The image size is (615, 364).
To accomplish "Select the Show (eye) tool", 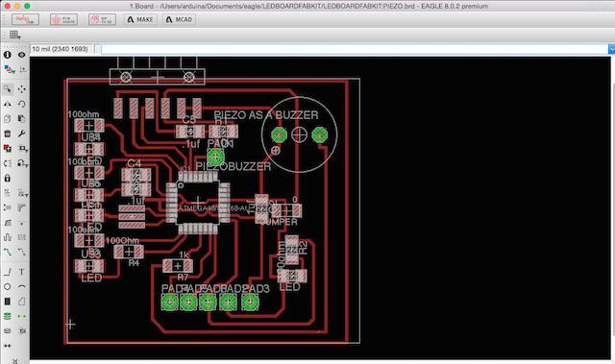I will coord(21,55).
